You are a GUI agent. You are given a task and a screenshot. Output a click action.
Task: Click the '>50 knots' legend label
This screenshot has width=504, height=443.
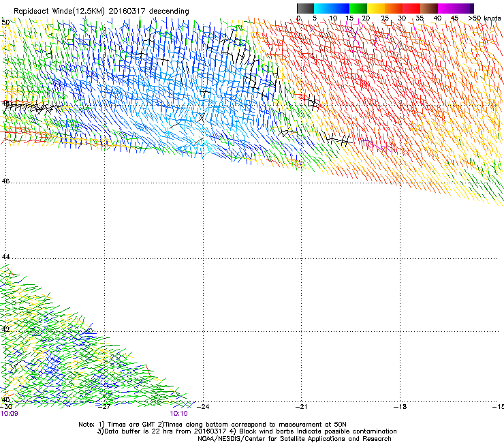point(484,18)
